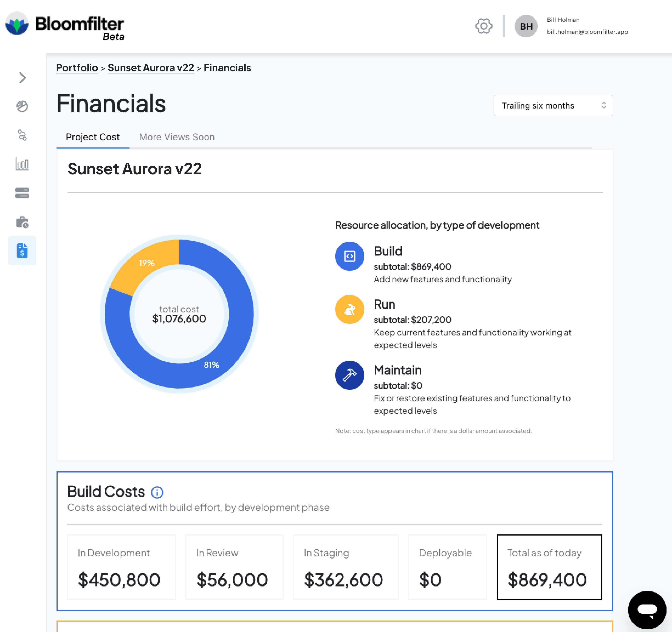
Task: Open the bar chart sidebar icon
Action: (22, 164)
